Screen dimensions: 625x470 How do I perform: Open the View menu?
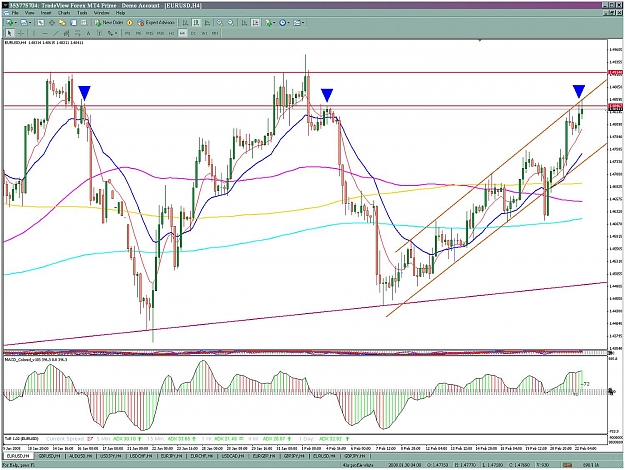coord(29,13)
